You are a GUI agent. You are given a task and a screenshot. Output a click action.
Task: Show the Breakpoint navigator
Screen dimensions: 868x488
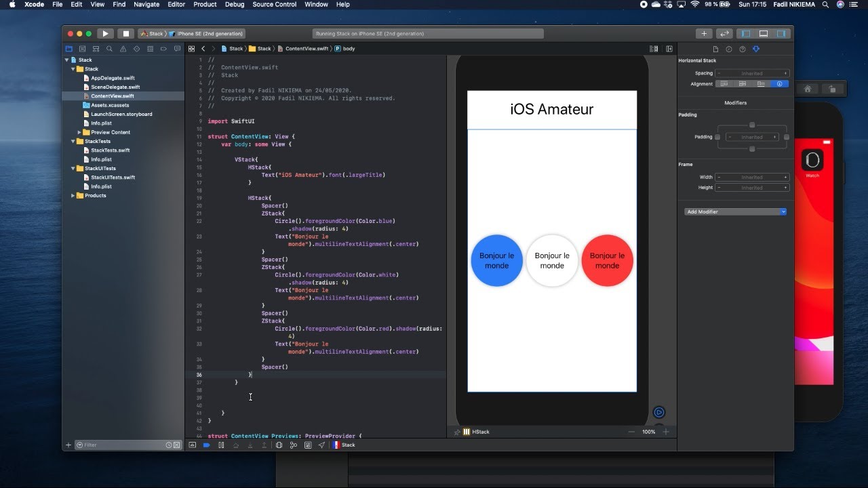click(163, 49)
